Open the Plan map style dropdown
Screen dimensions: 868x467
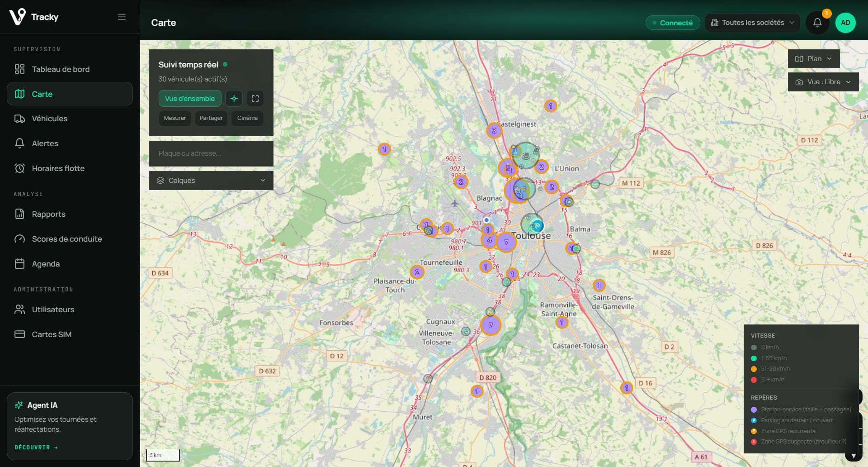(814, 59)
